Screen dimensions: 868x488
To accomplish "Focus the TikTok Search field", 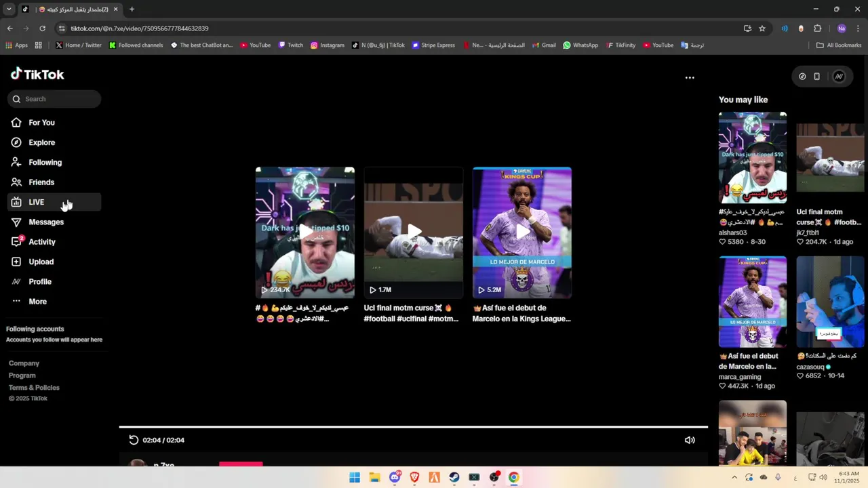I will pyautogui.click(x=54, y=99).
